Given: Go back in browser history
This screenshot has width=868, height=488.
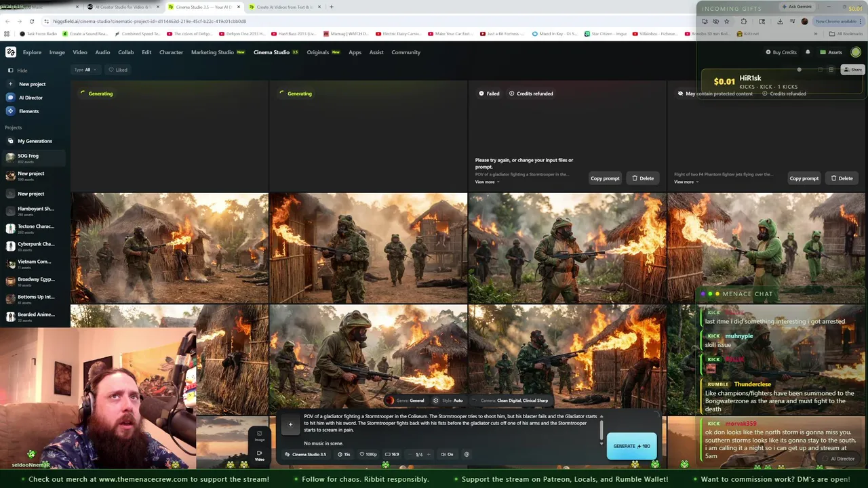Looking at the screenshot, I should [7, 21].
